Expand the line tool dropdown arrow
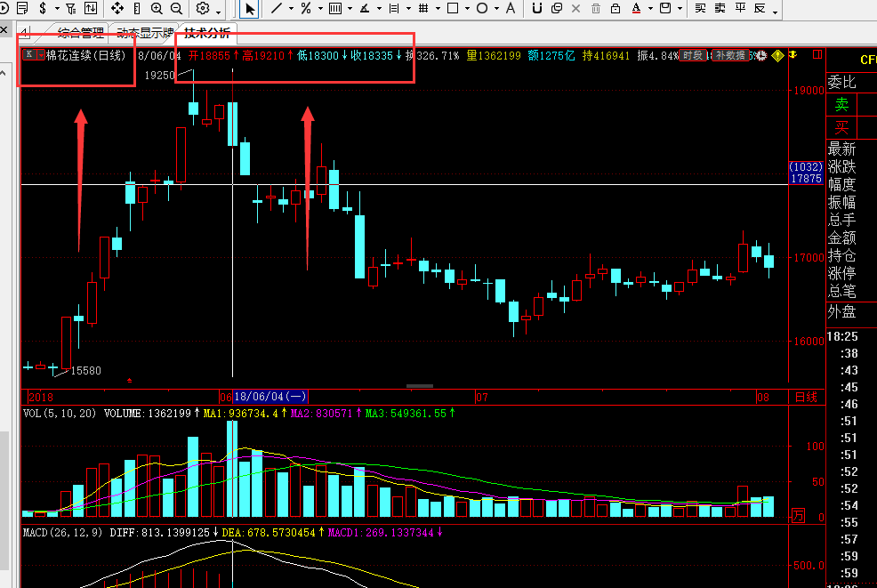Viewport: 877px width, 588px height. 291,9
